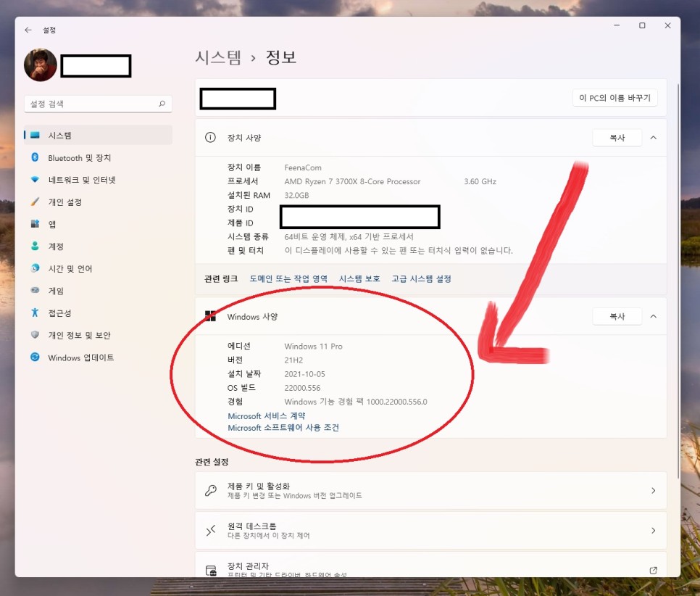Screen dimensions: 700x596
Task: Open Microsoft 소프트웨어 사용 조건 link
Action: [x=283, y=428]
